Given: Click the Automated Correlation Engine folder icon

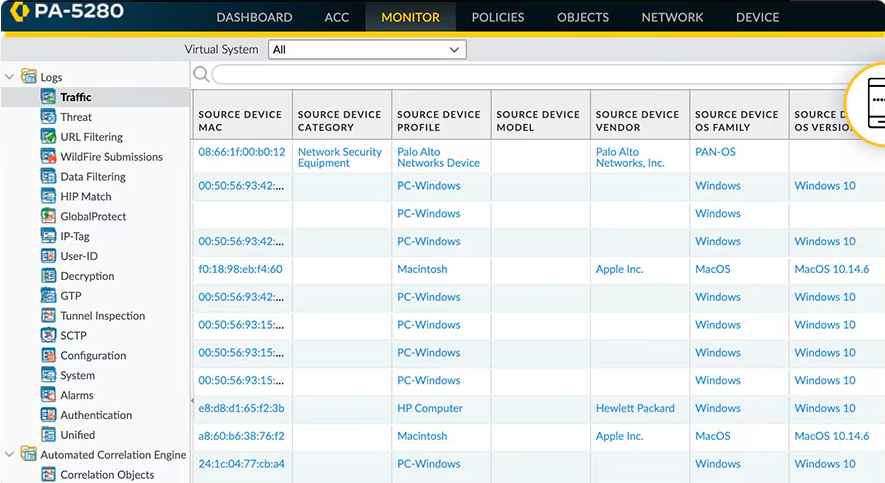Looking at the screenshot, I should [29, 454].
